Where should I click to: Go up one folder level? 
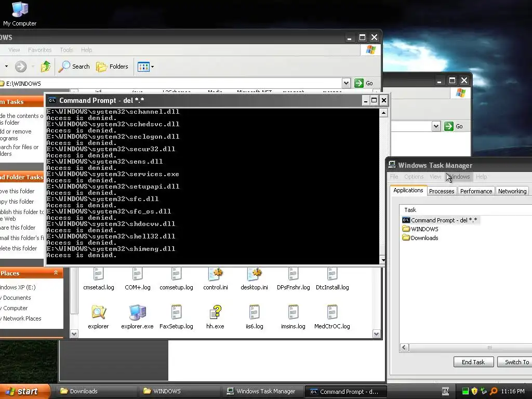tap(46, 66)
